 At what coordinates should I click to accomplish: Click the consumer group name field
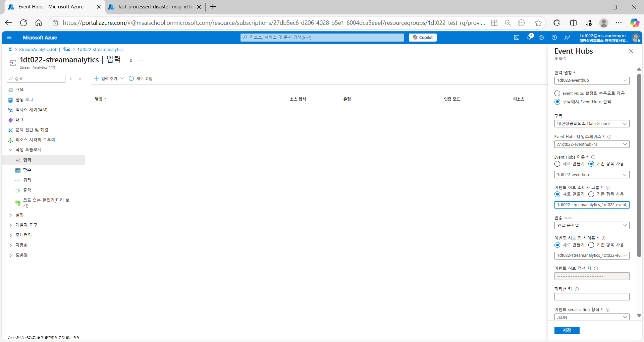coord(592,205)
